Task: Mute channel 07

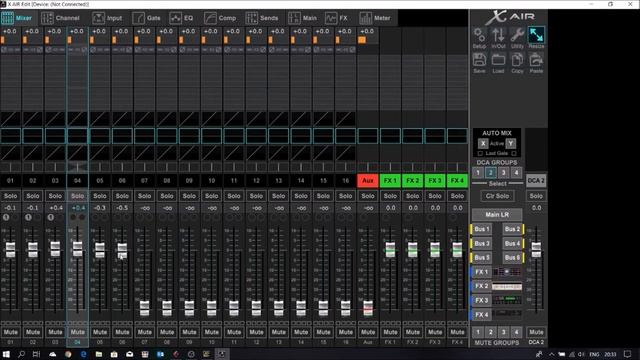Action: (x=144, y=332)
